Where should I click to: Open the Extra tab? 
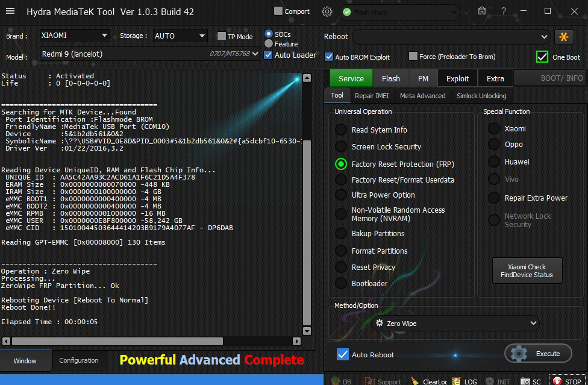[x=495, y=78]
